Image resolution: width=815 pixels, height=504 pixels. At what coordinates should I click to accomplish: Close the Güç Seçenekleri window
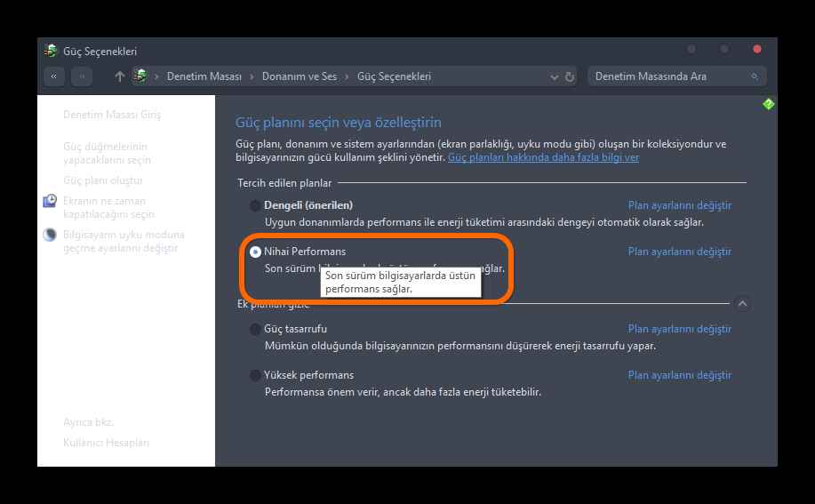coord(757,50)
